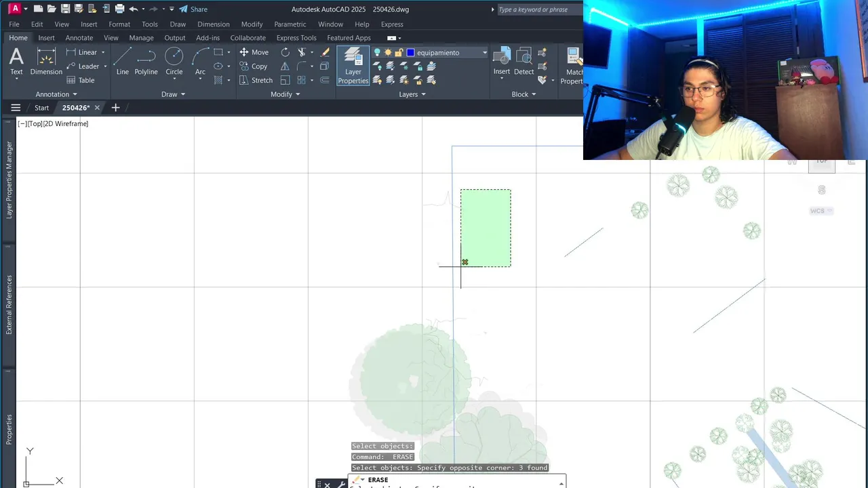The width and height of the screenshot is (868, 488).
Task: Click the Open file icon
Action: coord(52,9)
